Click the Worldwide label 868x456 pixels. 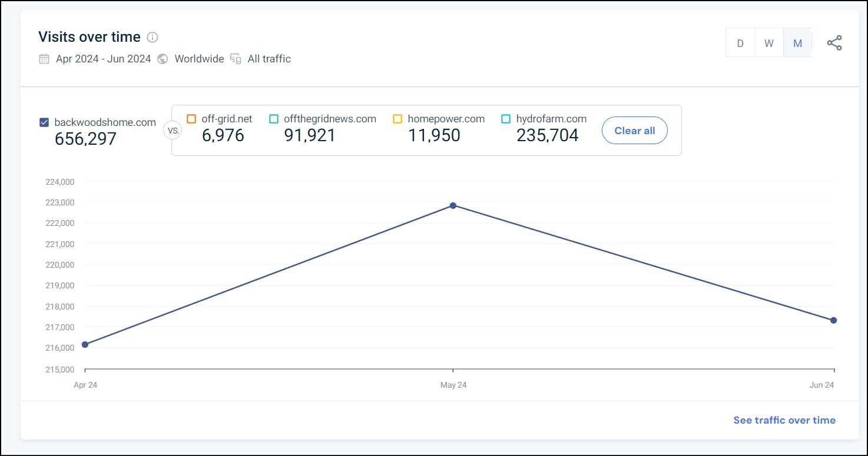tap(199, 59)
